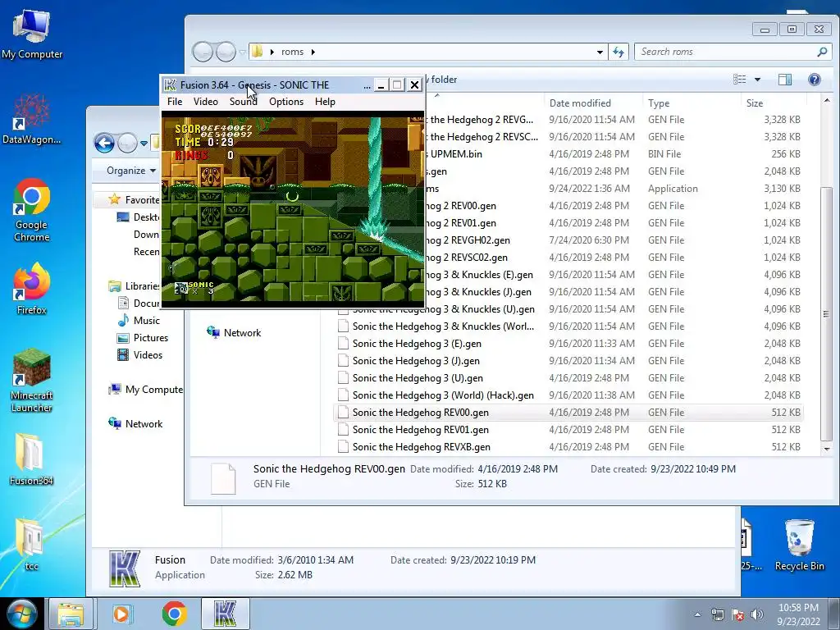
Task: Select Sonic the Hedgehog 3 (World) (Hack).gen
Action: pyautogui.click(x=568, y=395)
